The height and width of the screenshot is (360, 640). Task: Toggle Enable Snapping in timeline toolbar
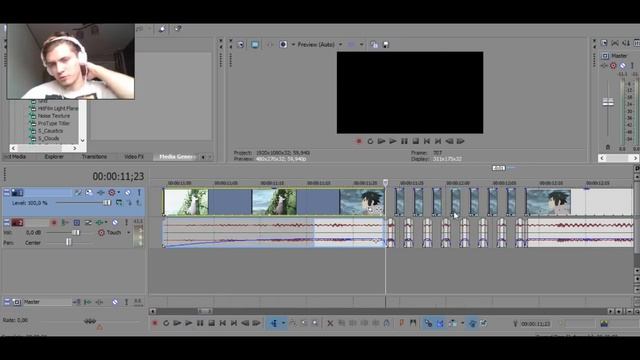428,323
